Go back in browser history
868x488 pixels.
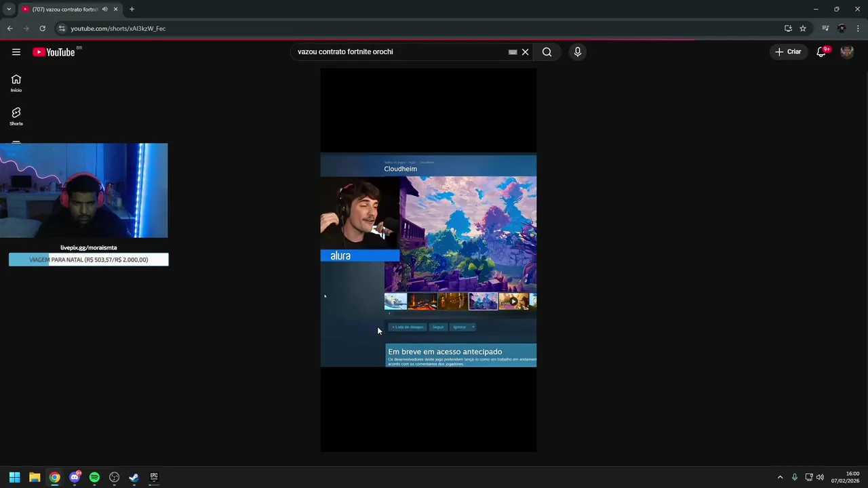9,28
